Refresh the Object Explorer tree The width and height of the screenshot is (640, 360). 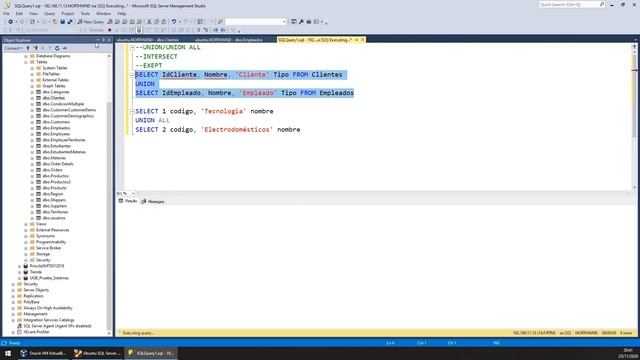(x=57, y=48)
